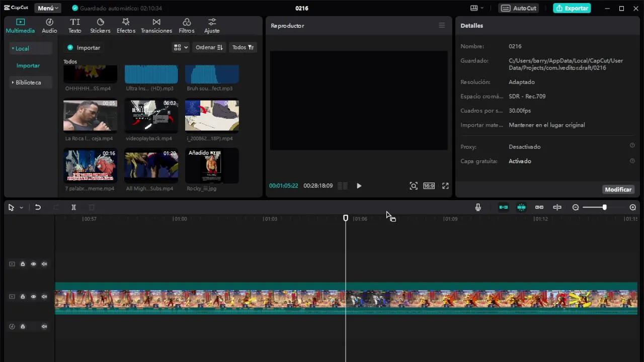The height and width of the screenshot is (362, 644).
Task: Mute the main video track
Action: (44, 297)
